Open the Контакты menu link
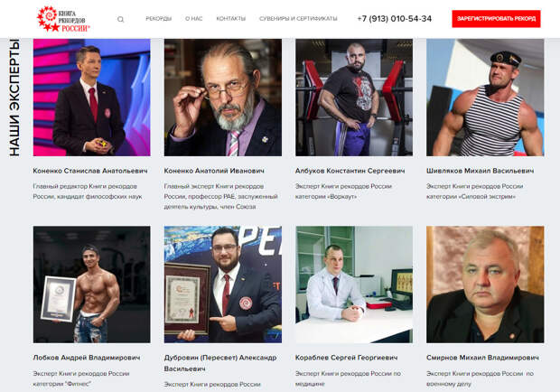This screenshot has width=560, height=392. [231, 19]
